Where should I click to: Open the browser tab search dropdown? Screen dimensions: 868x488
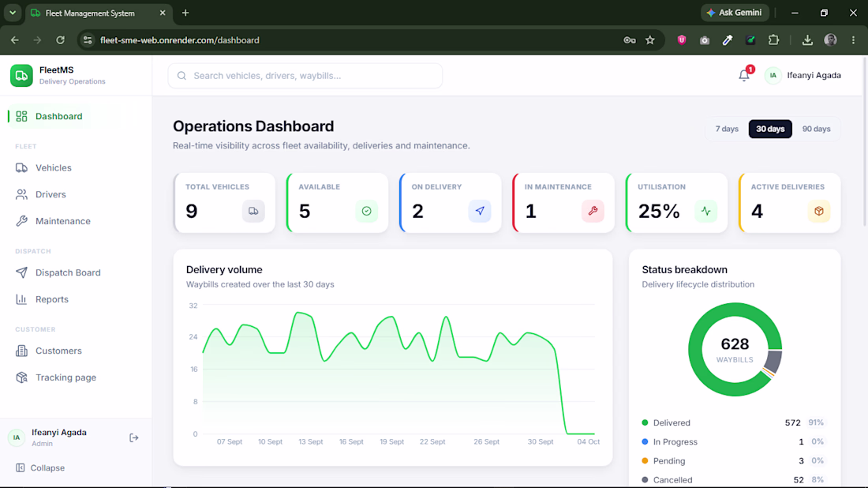point(12,13)
